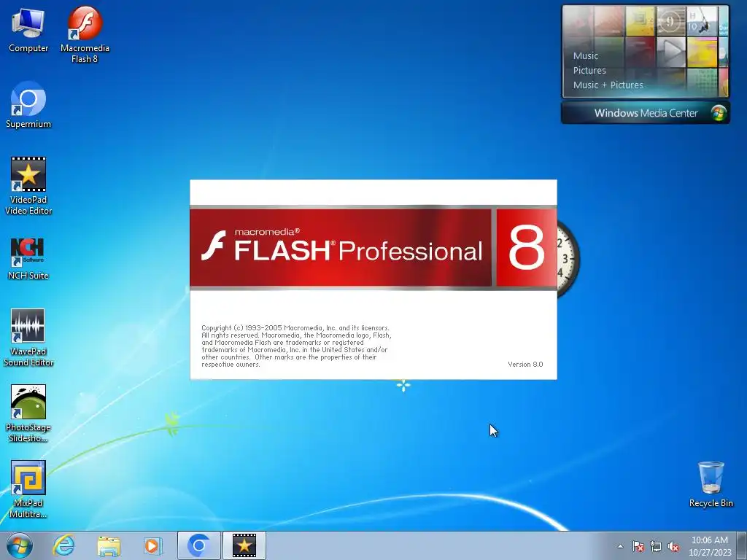
Task: Open Windows Media Player taskbar icon
Action: coord(153,545)
